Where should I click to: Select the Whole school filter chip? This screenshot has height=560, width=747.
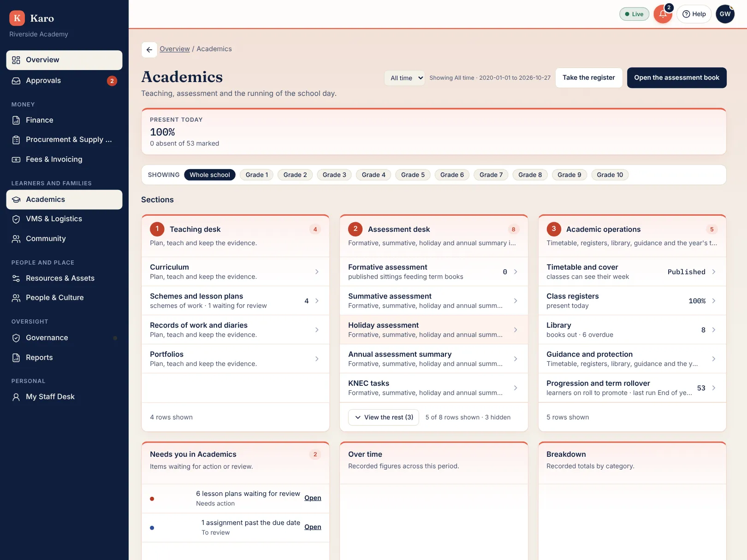(x=210, y=175)
